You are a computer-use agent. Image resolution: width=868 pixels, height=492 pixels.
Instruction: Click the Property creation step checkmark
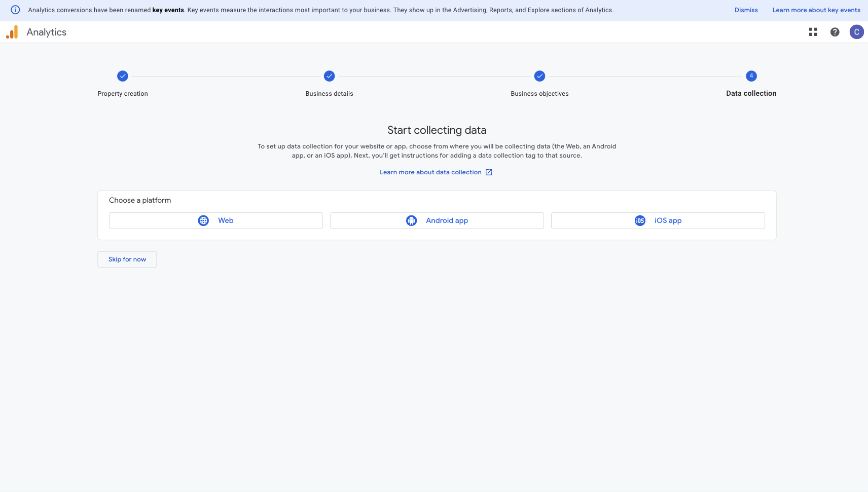pyautogui.click(x=123, y=76)
